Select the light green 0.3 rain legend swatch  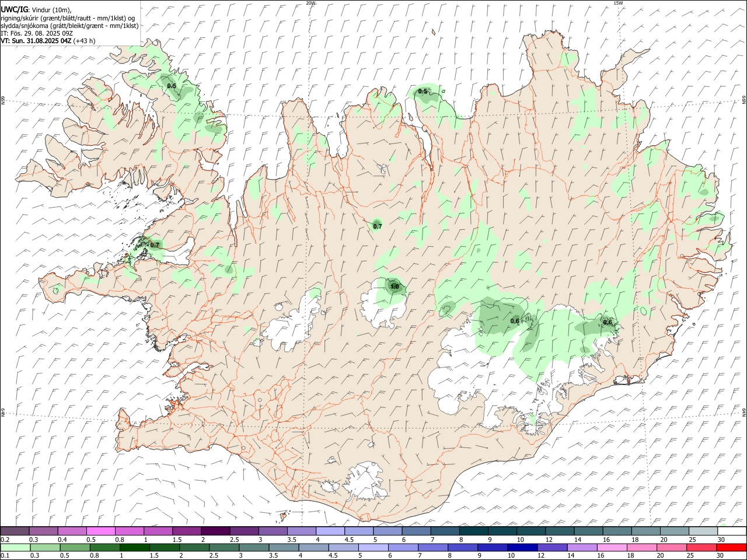(45, 548)
